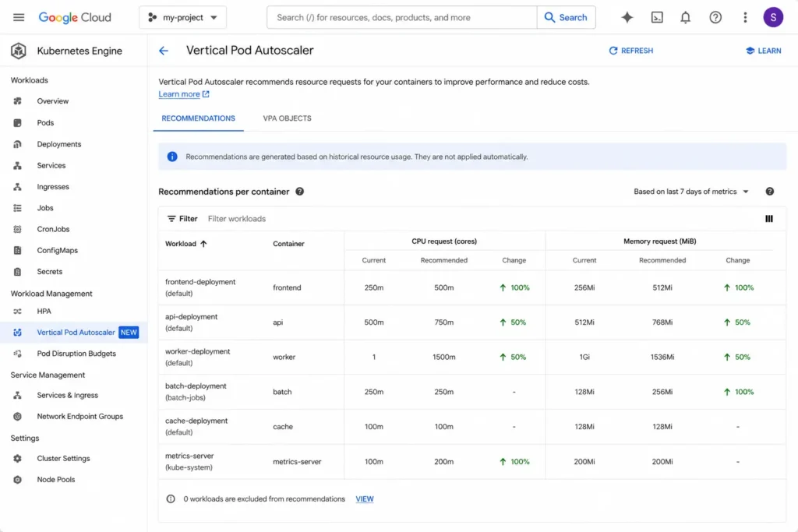Screen dimensions: 798x532
Task: Click the Services & Ingress icon
Action: click(x=17, y=395)
